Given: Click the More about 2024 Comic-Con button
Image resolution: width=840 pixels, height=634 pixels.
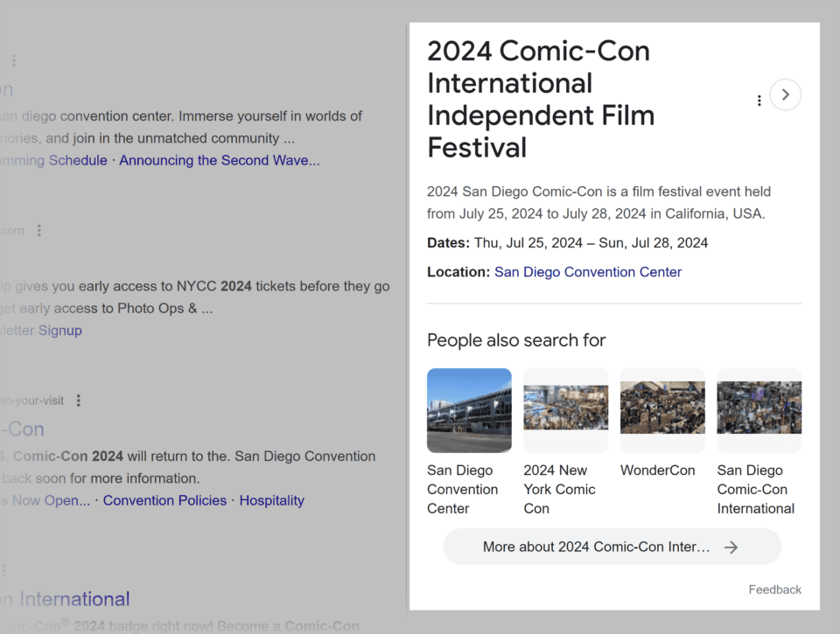Looking at the screenshot, I should (x=612, y=547).
